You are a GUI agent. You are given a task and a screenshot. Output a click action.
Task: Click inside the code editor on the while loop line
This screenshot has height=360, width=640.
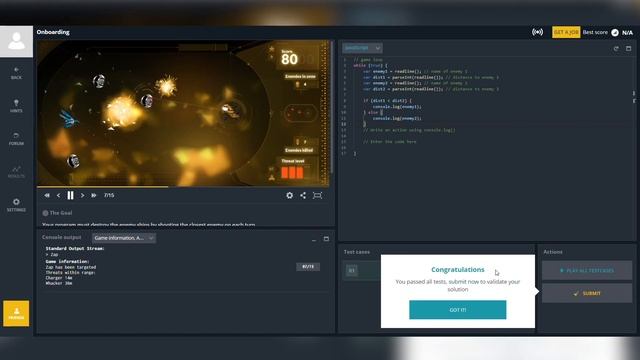[370, 65]
